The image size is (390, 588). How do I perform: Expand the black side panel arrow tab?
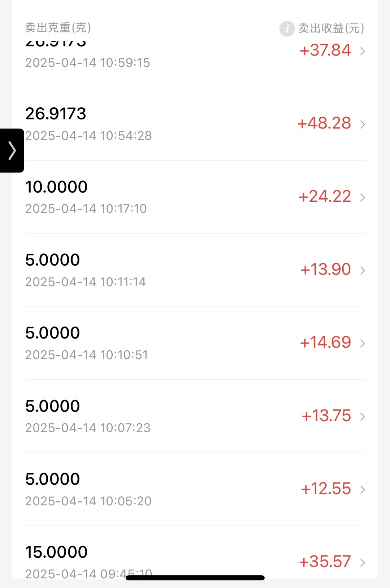12,151
